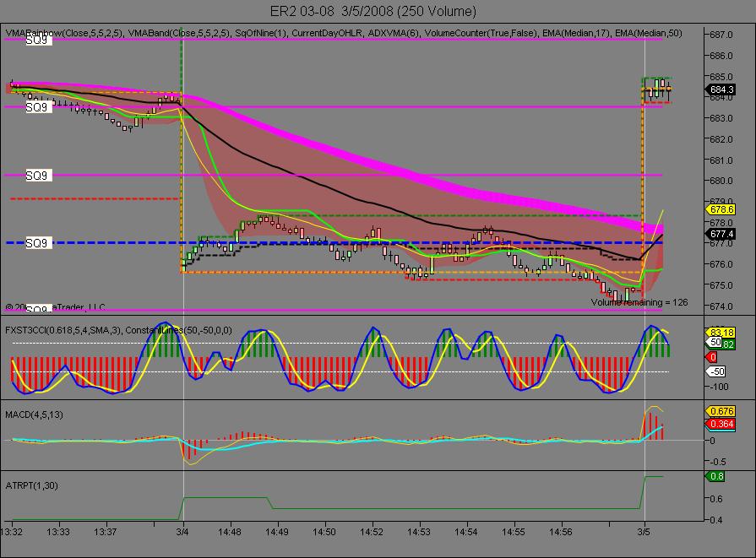Viewport: 756px width, 558px height.
Task: Click the yellow 83.18 CCI value marker
Action: (721, 333)
